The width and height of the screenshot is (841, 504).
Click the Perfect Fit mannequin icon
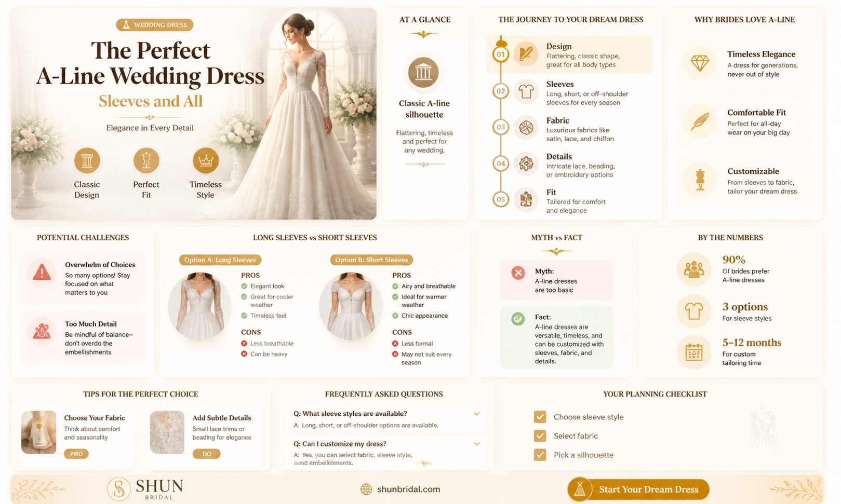tap(146, 160)
